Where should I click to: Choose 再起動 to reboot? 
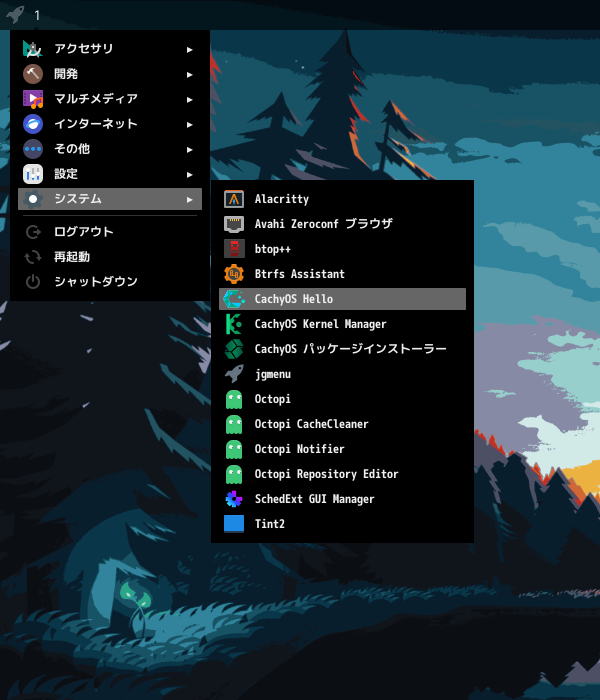(x=110, y=257)
